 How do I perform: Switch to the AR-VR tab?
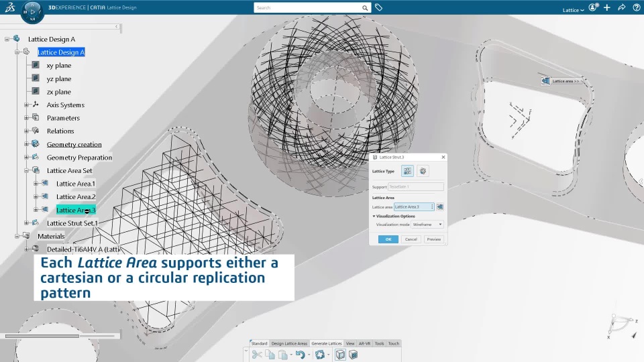tap(364, 343)
